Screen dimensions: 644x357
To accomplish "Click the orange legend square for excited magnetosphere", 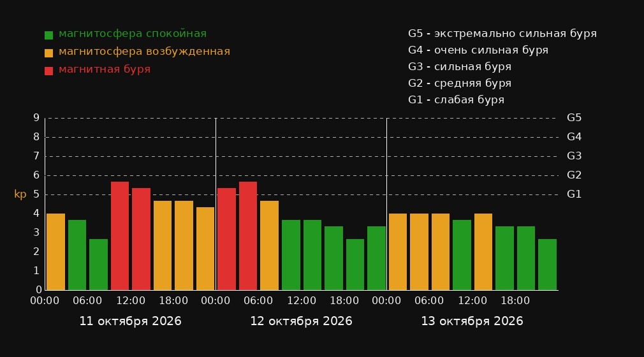I will [x=48, y=53].
